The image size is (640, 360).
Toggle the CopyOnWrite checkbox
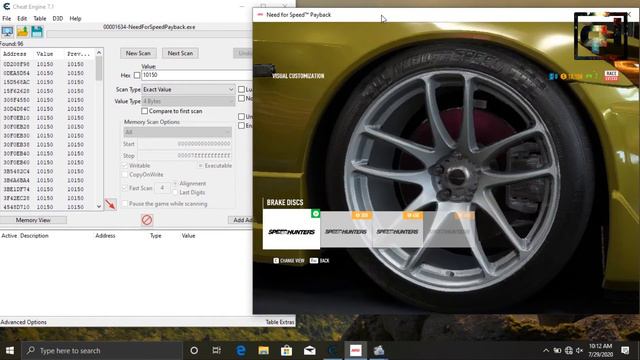pyautogui.click(x=125, y=175)
